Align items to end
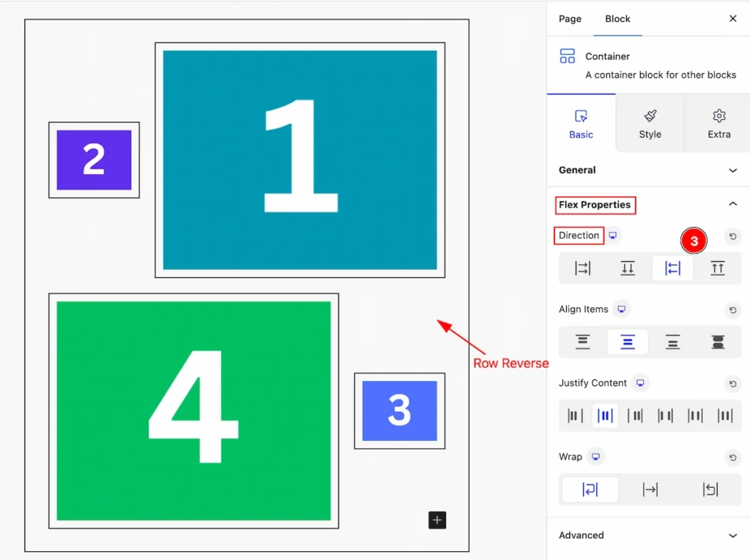This screenshot has height=560, width=750. tap(672, 342)
